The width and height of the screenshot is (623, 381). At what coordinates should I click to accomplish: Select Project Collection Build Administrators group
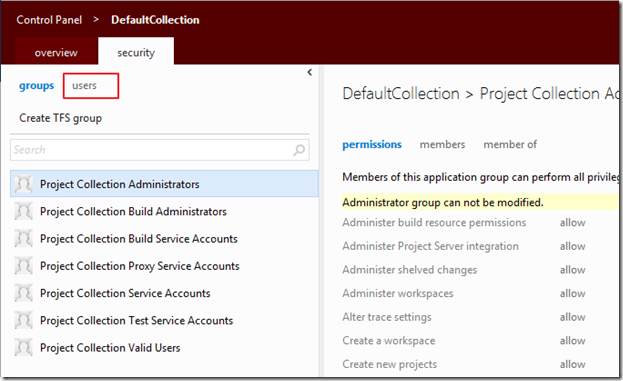tap(164, 211)
